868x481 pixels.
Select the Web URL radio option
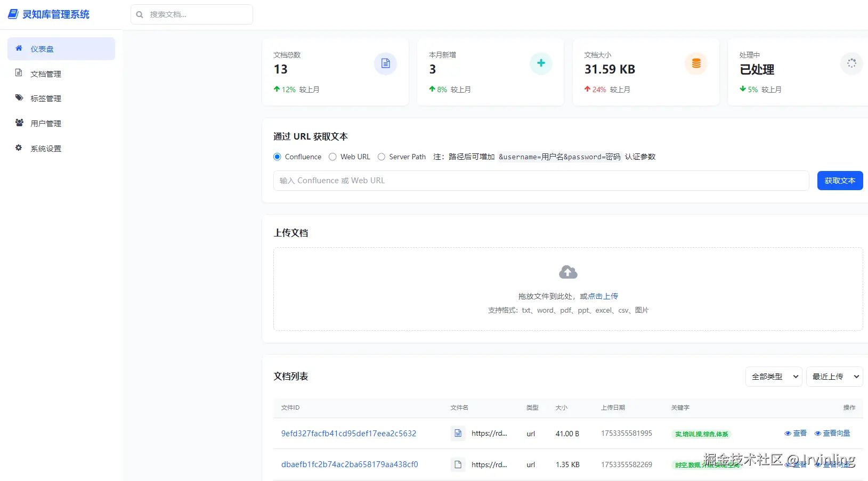coord(332,157)
